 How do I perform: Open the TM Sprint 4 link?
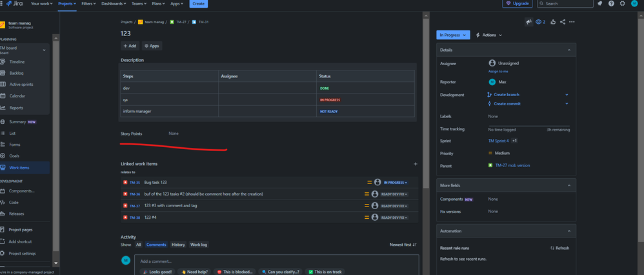tap(498, 141)
